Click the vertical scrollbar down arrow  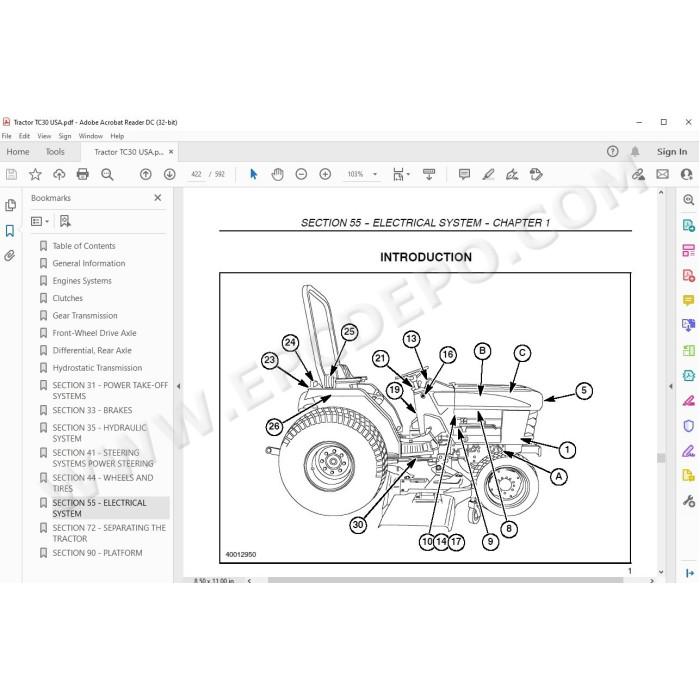tap(661, 572)
